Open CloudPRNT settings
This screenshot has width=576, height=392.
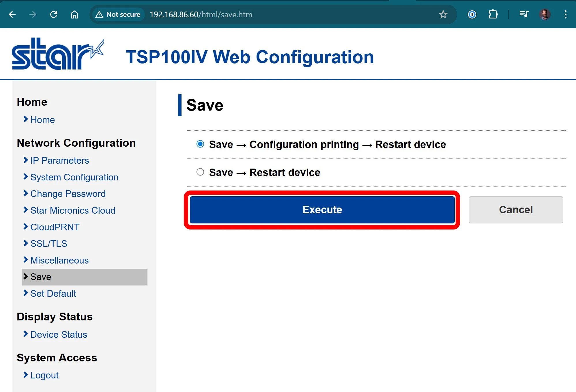[x=55, y=227]
